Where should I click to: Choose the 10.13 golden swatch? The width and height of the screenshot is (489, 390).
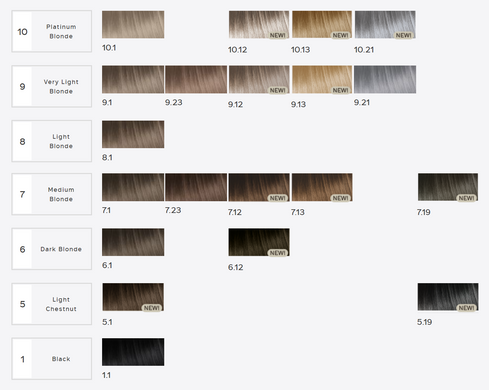pos(322,24)
